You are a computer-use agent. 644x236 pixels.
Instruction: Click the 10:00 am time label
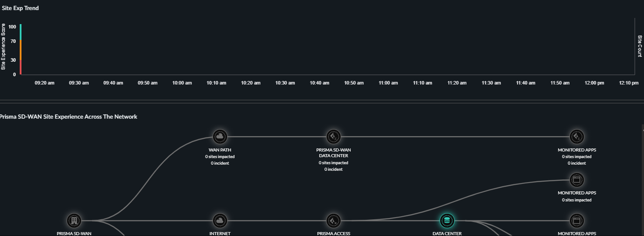(x=182, y=83)
